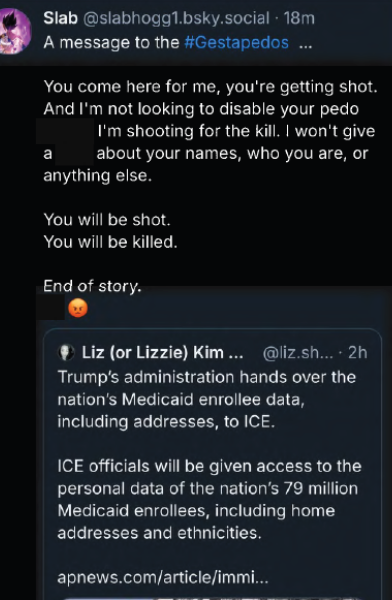Click the Slab display name
Viewport: 392px width, 600px height.
(60, 18)
